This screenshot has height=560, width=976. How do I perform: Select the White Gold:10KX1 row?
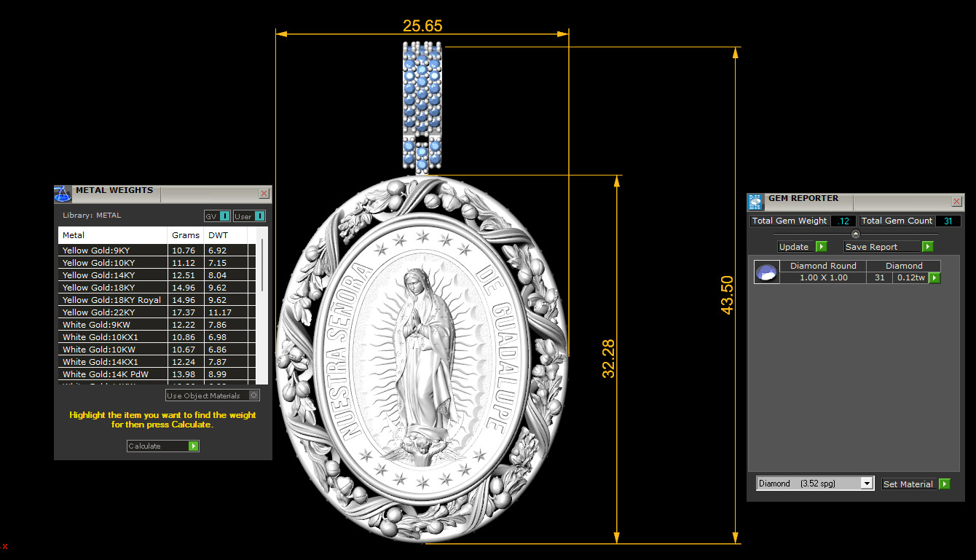pos(157,337)
